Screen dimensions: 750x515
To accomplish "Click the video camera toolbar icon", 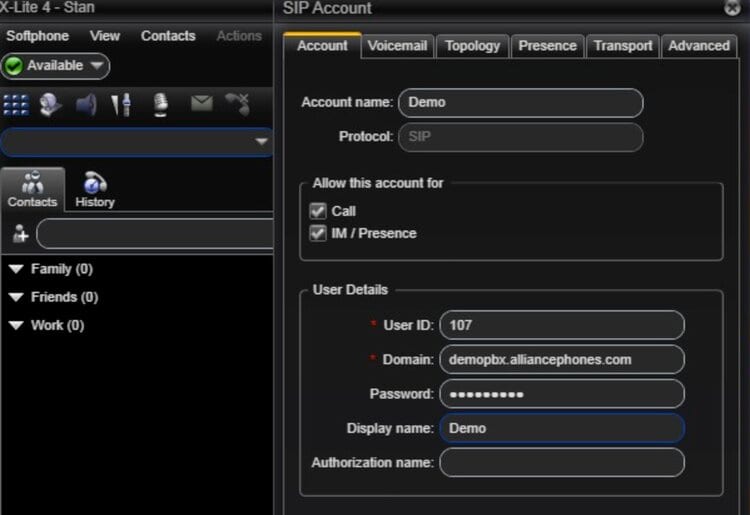I will tap(50, 105).
